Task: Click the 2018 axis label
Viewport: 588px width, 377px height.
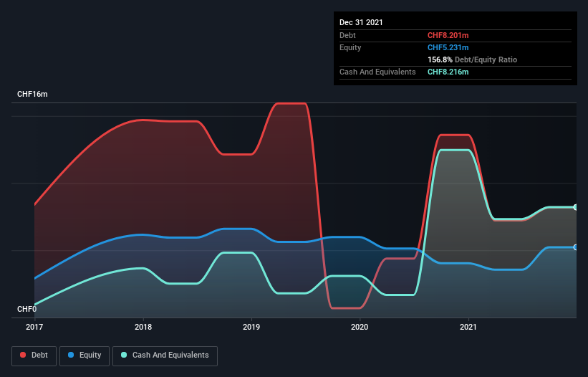Action: (143, 327)
